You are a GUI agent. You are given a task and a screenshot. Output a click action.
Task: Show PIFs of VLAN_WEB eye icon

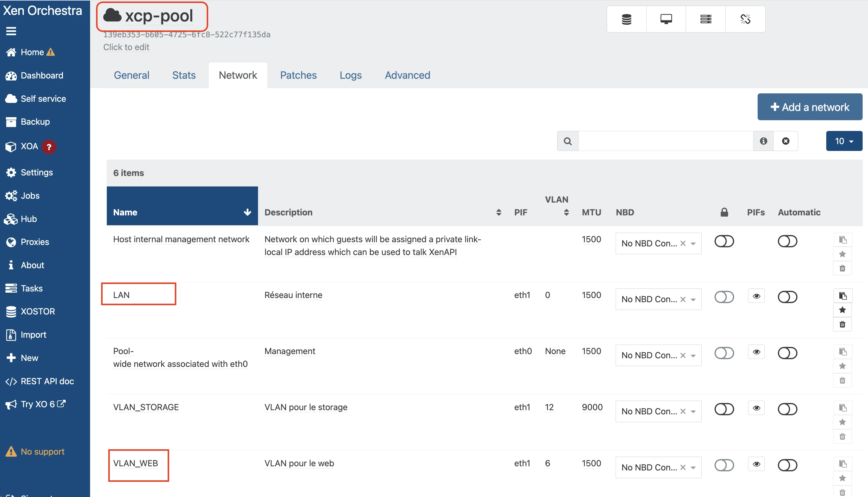pyautogui.click(x=756, y=464)
